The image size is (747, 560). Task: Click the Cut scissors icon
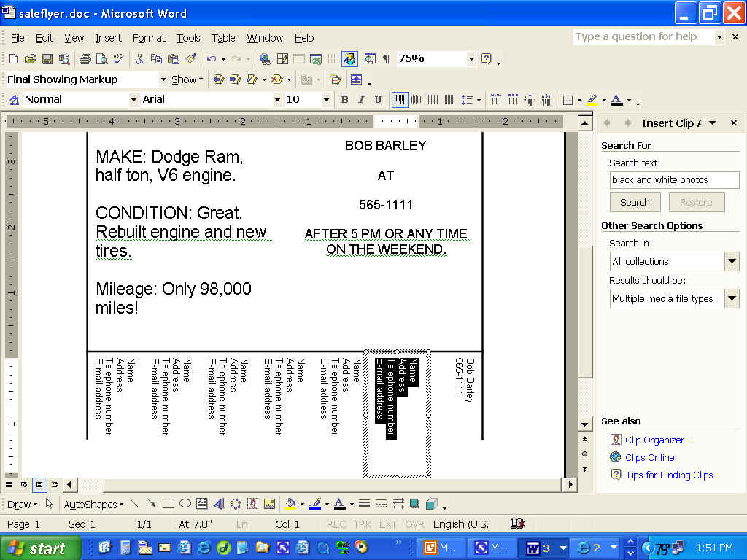point(139,59)
